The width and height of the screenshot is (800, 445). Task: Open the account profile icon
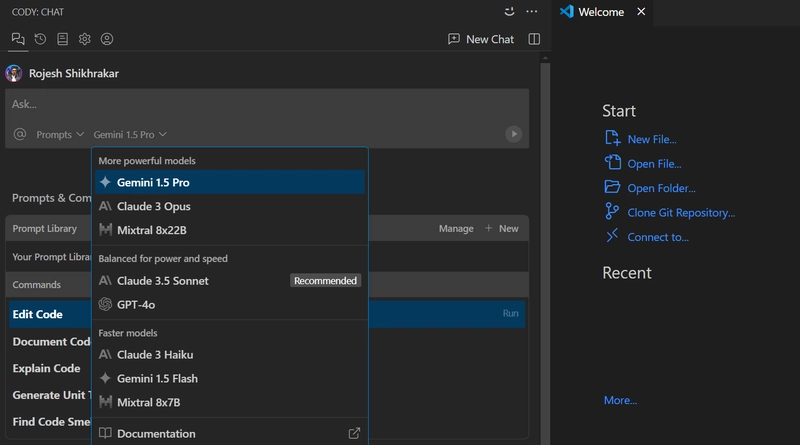click(x=107, y=39)
